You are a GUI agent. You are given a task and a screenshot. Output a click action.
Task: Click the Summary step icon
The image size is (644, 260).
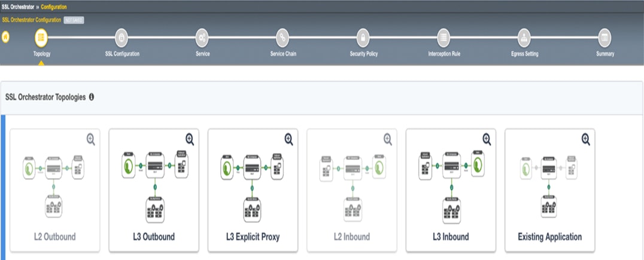604,37
